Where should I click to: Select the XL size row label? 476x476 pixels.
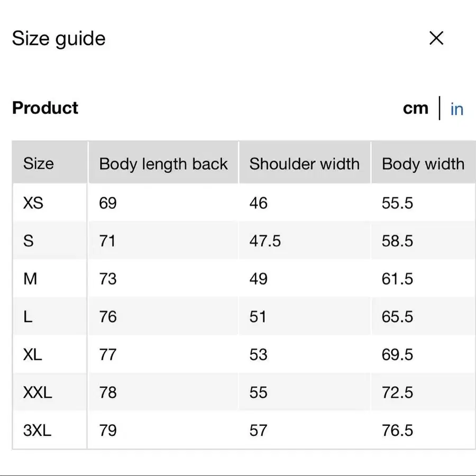(33, 354)
